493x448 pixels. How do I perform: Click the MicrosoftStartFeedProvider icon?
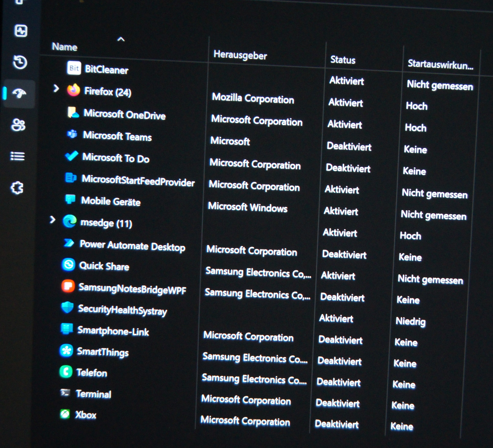coord(71,177)
